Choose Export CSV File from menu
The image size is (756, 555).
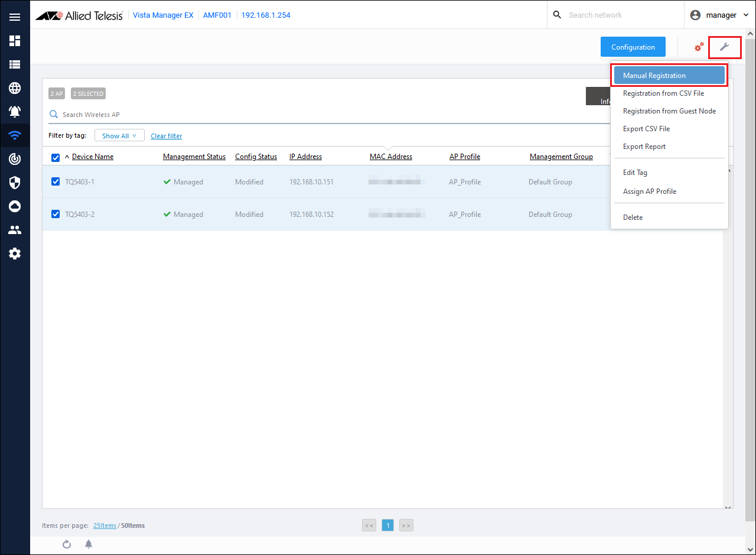646,129
